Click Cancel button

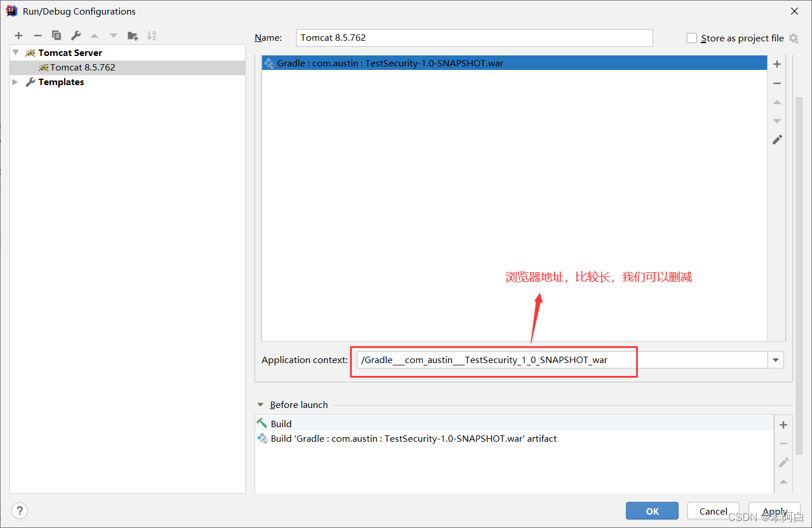[x=713, y=511]
